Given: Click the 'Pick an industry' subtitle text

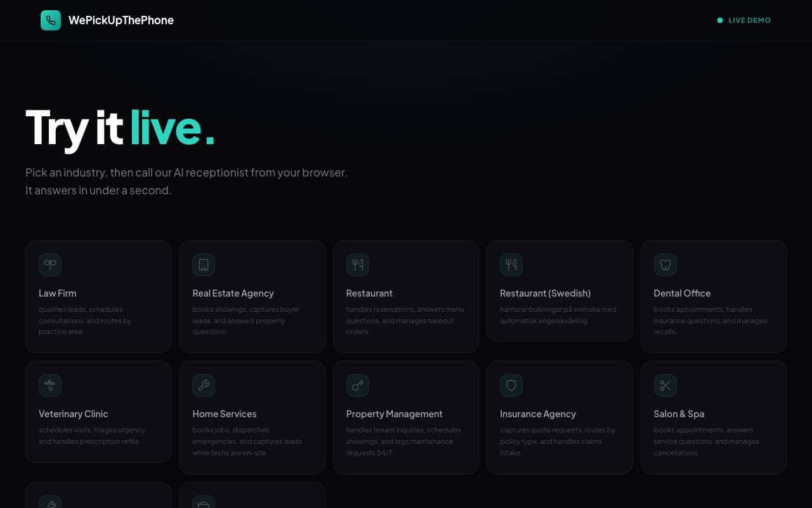Looking at the screenshot, I should click(187, 173).
